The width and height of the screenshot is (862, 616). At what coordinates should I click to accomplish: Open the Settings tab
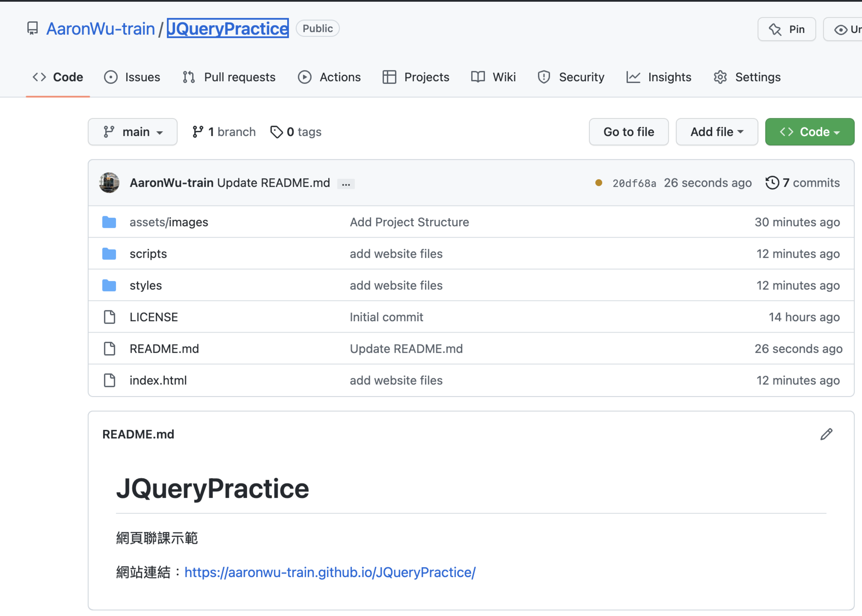tap(747, 77)
